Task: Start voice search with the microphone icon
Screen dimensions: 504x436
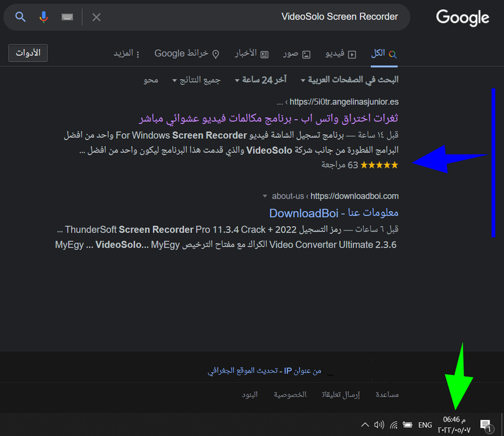Action: (44, 17)
